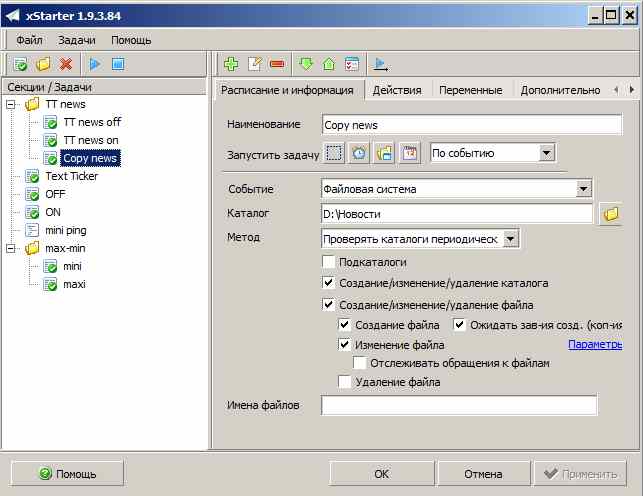Uncheck the Создание файла checkbox
Screen dimensions: 643x496
(x=344, y=325)
